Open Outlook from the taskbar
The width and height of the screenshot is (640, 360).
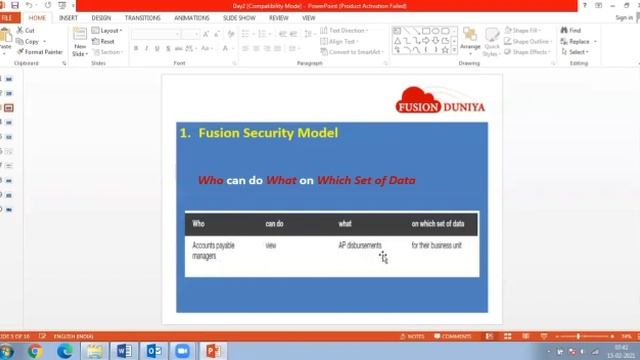click(x=154, y=351)
